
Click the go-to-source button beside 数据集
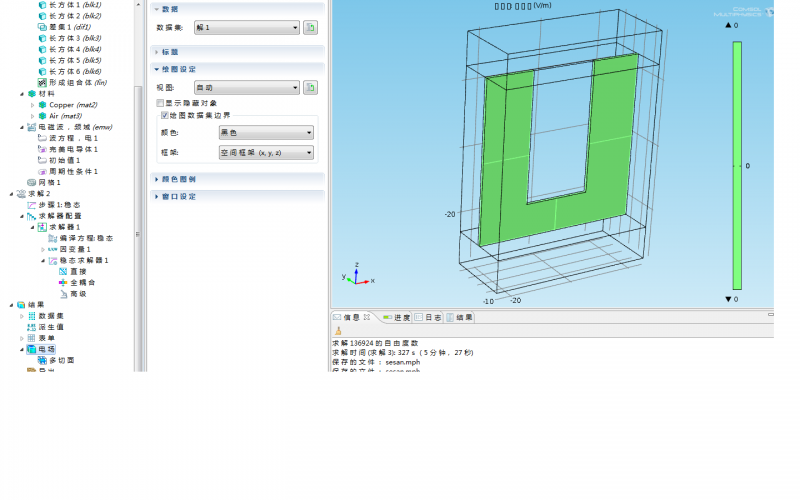310,28
